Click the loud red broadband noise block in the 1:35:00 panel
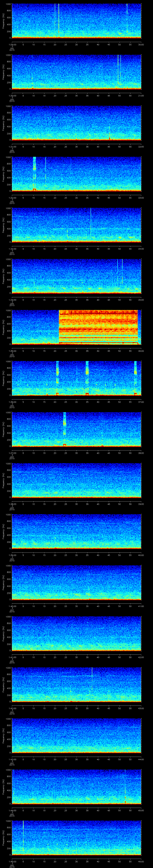153x868 pixels. (x=98, y=327)
